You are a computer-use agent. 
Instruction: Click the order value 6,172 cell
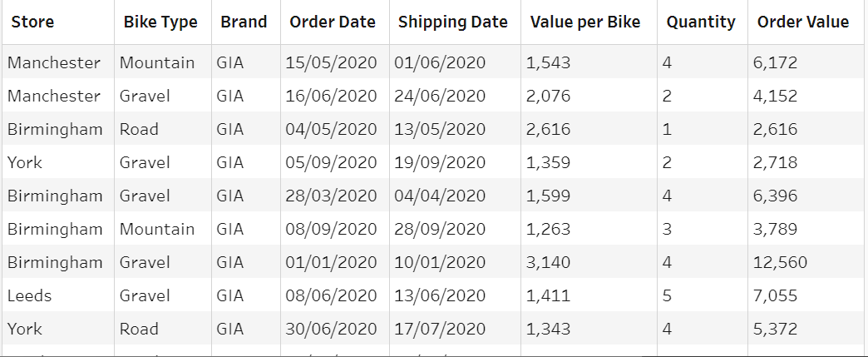pos(775,62)
